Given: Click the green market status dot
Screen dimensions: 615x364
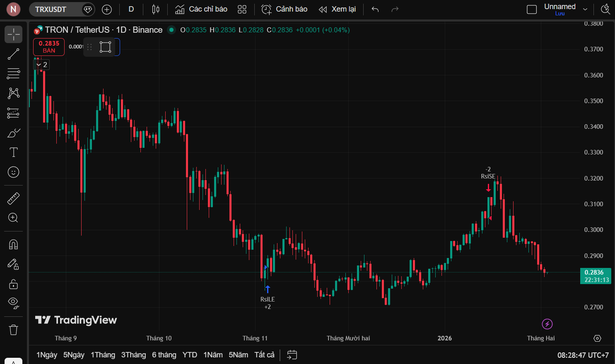Looking at the screenshot, I should tap(171, 30).
